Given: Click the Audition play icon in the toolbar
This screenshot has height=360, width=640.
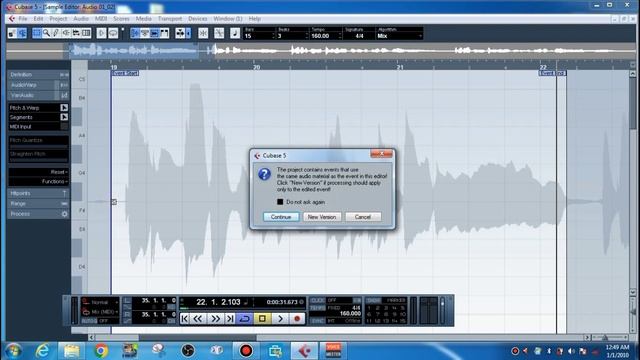Looking at the screenshot, I should [102, 33].
